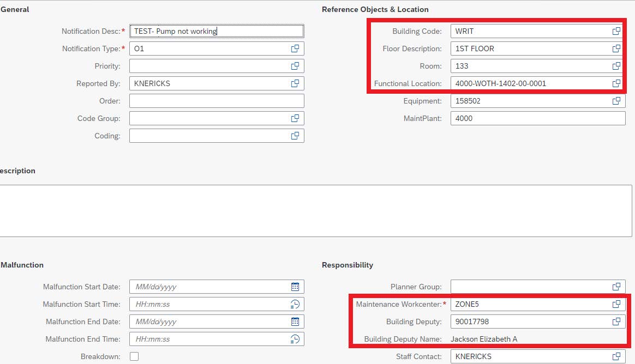The image size is (635, 364).
Task: Select the Reference Objects & Location heading
Action: click(375, 9)
